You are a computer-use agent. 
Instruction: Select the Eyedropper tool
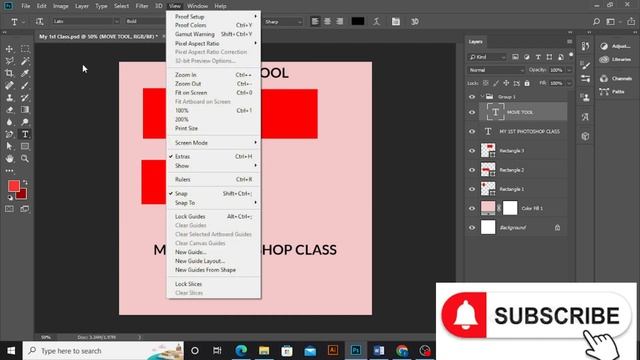click(x=25, y=73)
